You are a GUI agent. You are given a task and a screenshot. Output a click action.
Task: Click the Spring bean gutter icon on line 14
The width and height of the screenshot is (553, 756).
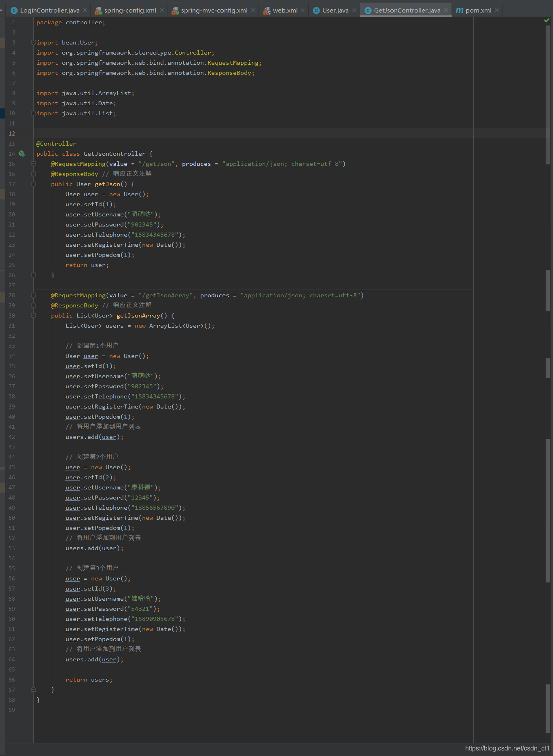22,154
